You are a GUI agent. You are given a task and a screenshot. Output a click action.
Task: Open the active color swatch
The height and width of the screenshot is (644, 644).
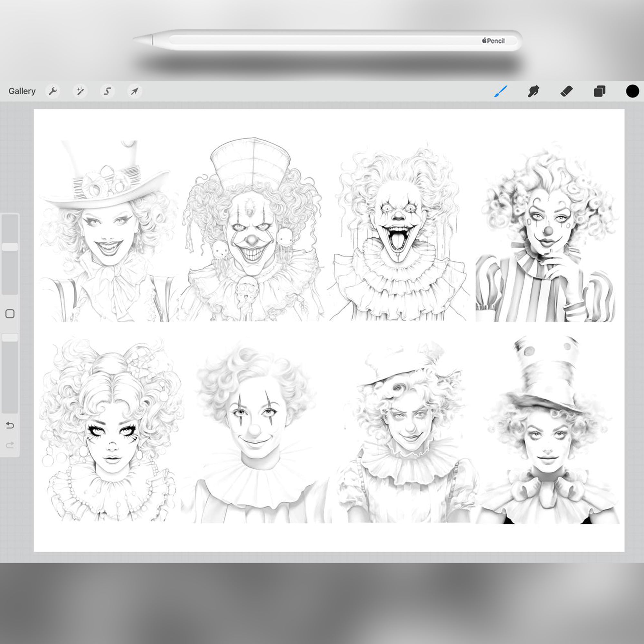(632, 91)
